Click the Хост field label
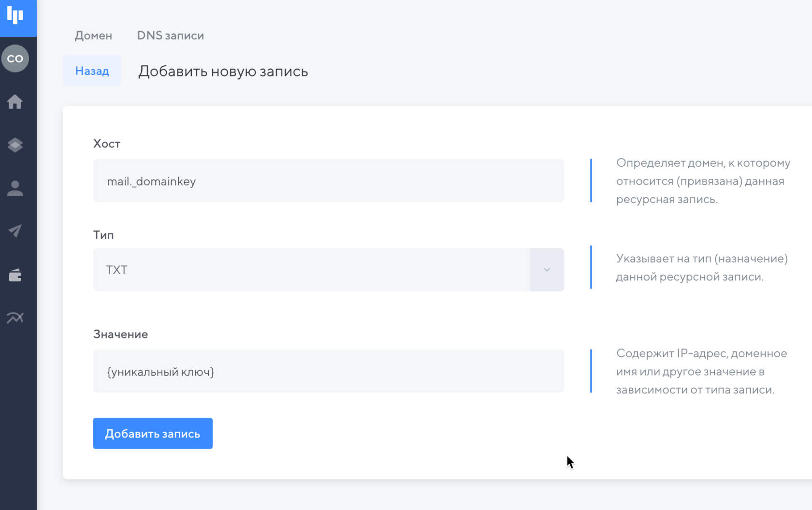Viewport: 812px width, 510px height. point(107,144)
